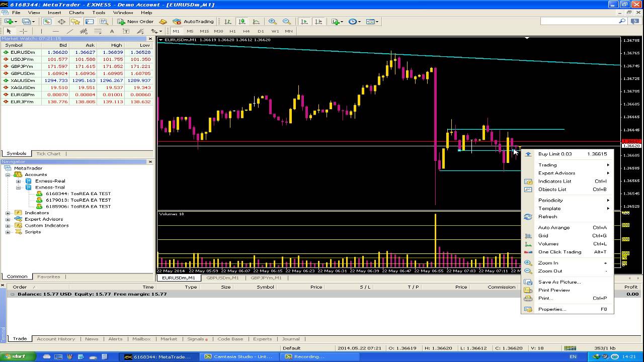Viewport: 644px width, 362px height.
Task: Close the Market Watch panel
Action: point(150,39)
